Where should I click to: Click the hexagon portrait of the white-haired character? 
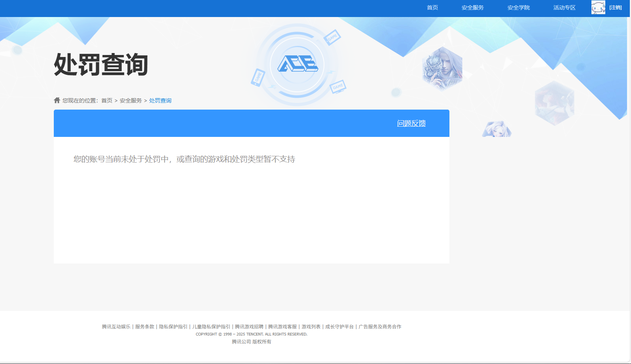[x=442, y=68]
